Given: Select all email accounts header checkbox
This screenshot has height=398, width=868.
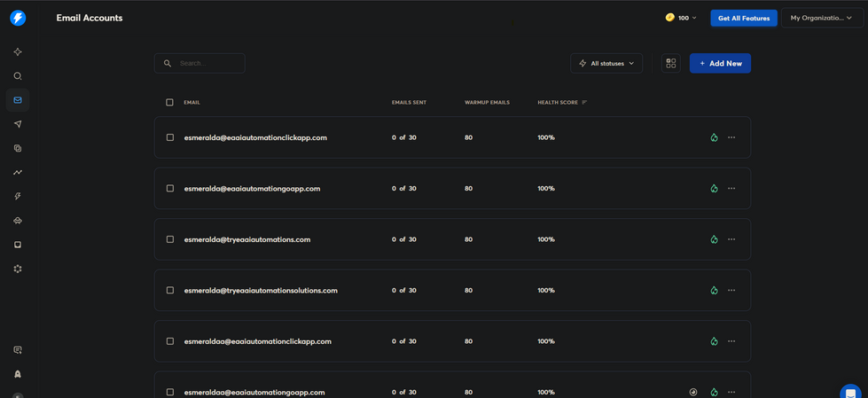Looking at the screenshot, I should pos(170,103).
